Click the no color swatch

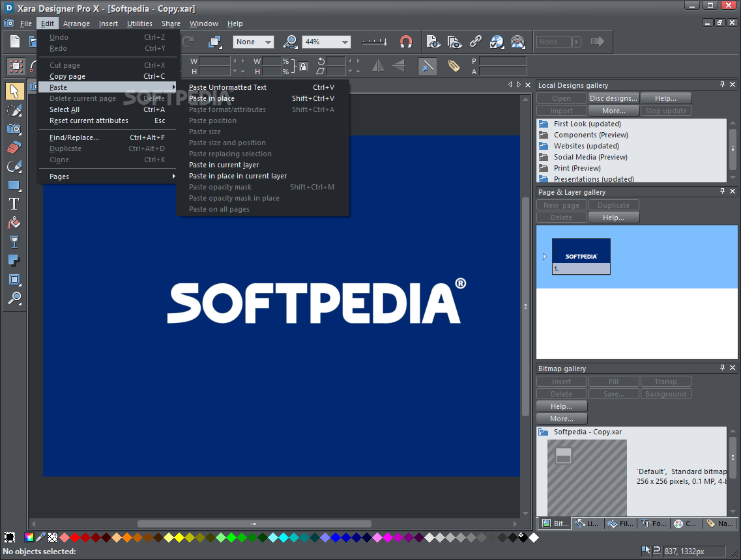pos(53,537)
